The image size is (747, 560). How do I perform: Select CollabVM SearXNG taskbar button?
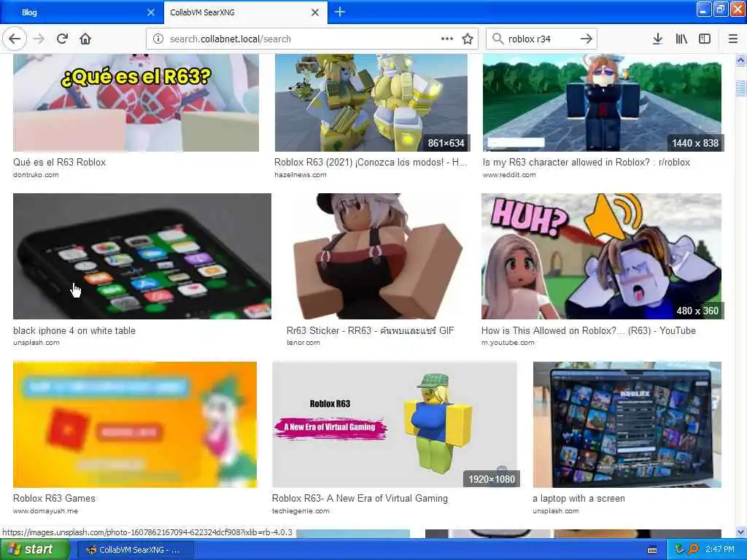click(x=135, y=550)
